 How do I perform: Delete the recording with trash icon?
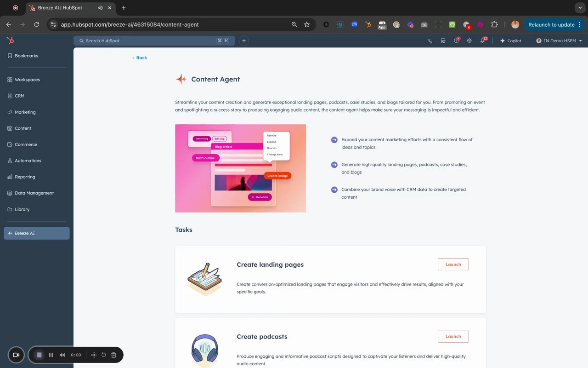point(114,355)
